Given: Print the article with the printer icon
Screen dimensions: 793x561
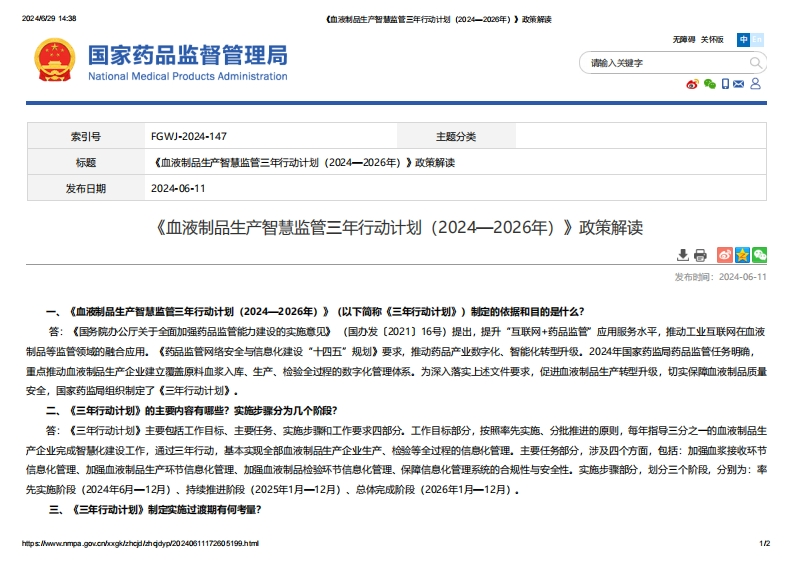Looking at the screenshot, I should (x=700, y=255).
